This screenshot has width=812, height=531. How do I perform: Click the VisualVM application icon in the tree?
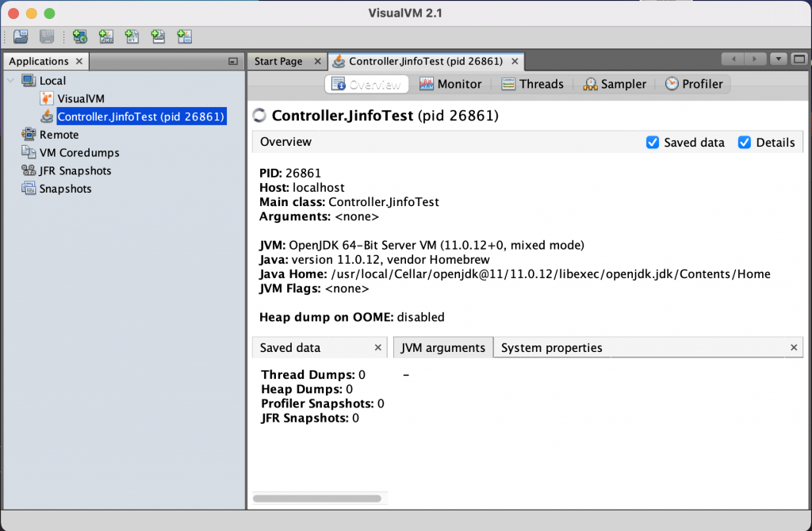click(x=47, y=98)
